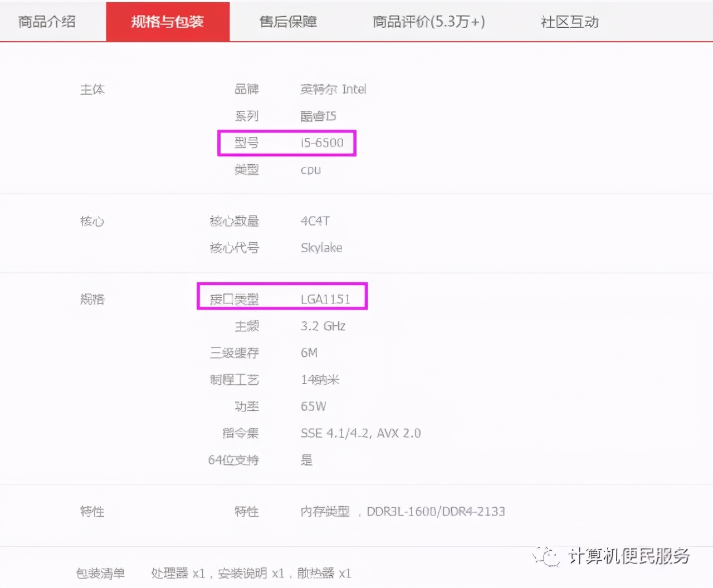This screenshot has height=588, width=713.
Task: Click the 主频 3.2 GHz value
Action: pos(323,326)
